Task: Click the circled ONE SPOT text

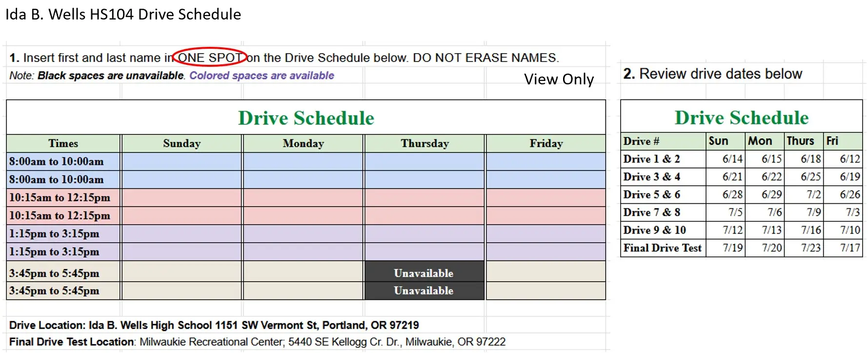Action: pyautogui.click(x=210, y=58)
